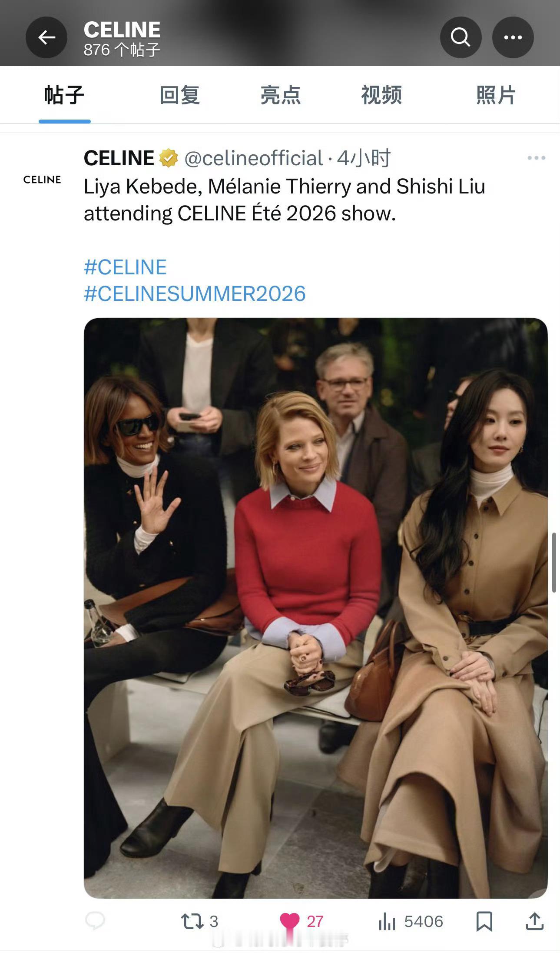Screen dimensions: 560x953
Task: Go back using the arrow button
Action: coord(46,37)
